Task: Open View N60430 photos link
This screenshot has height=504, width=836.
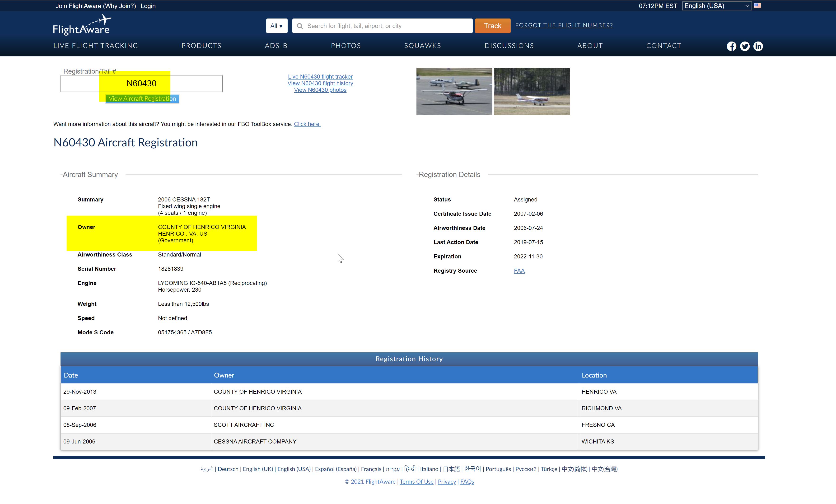Action: 320,90
